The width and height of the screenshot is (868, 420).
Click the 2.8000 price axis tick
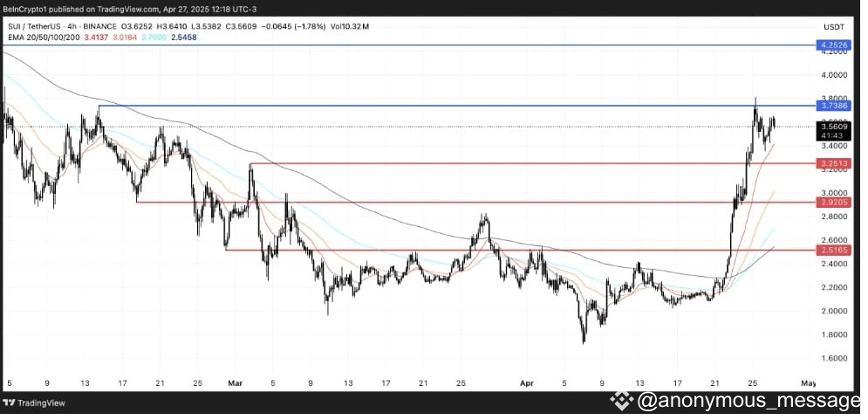click(834, 217)
